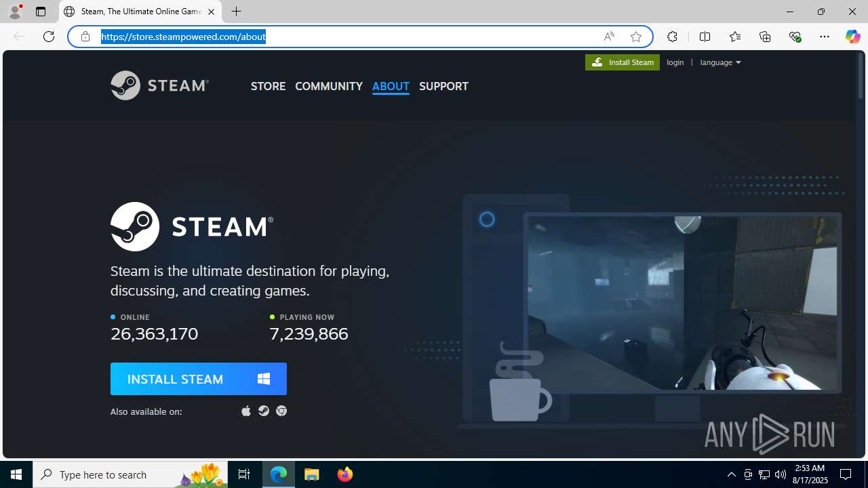Image resolution: width=868 pixels, height=488 pixels.
Task: Click the Type here to search box
Action: [x=130, y=474]
